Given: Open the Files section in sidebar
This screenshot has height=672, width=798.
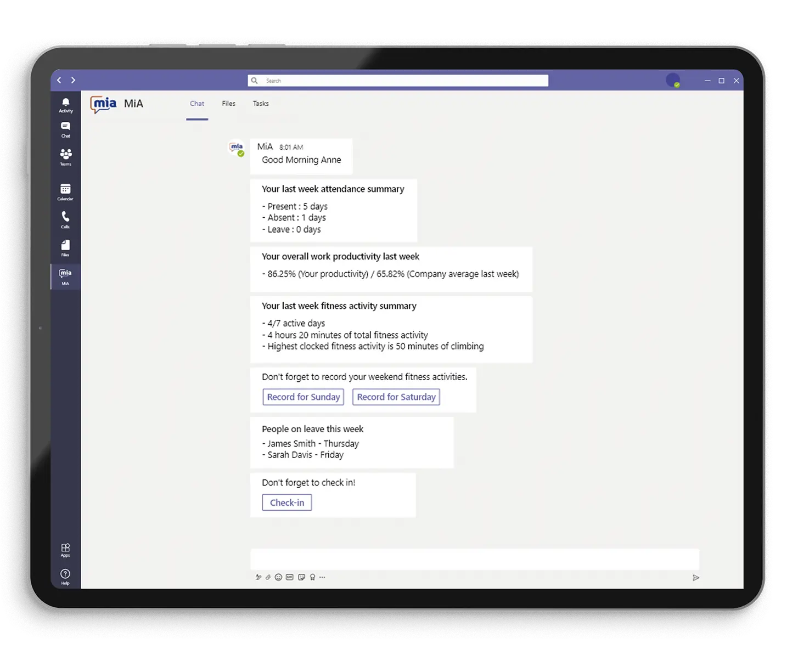Looking at the screenshot, I should [x=65, y=248].
